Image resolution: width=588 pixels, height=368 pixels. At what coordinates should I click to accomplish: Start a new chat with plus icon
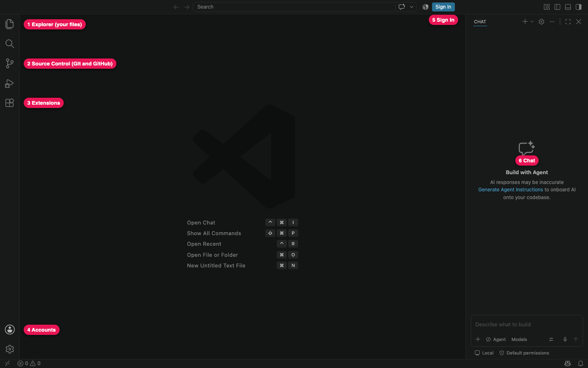click(525, 22)
